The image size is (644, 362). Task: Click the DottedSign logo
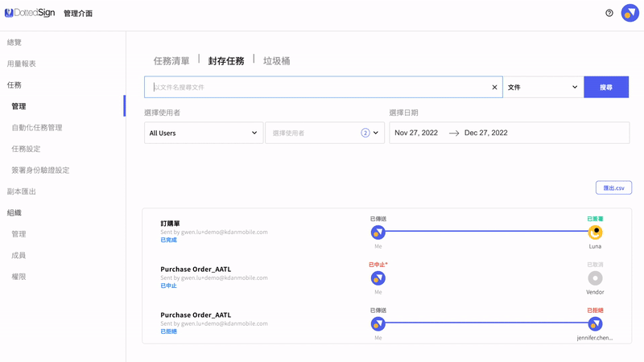[x=30, y=13]
